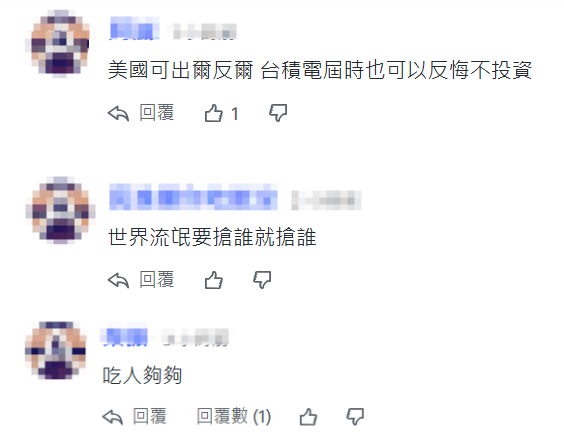564x438 pixels.
Task: Thumbs up the 世界流氓 comment
Action: click(x=214, y=280)
